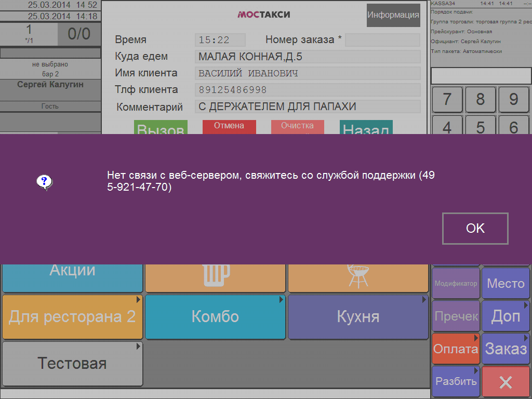
Task: Click the Информация button
Action: coord(393,15)
